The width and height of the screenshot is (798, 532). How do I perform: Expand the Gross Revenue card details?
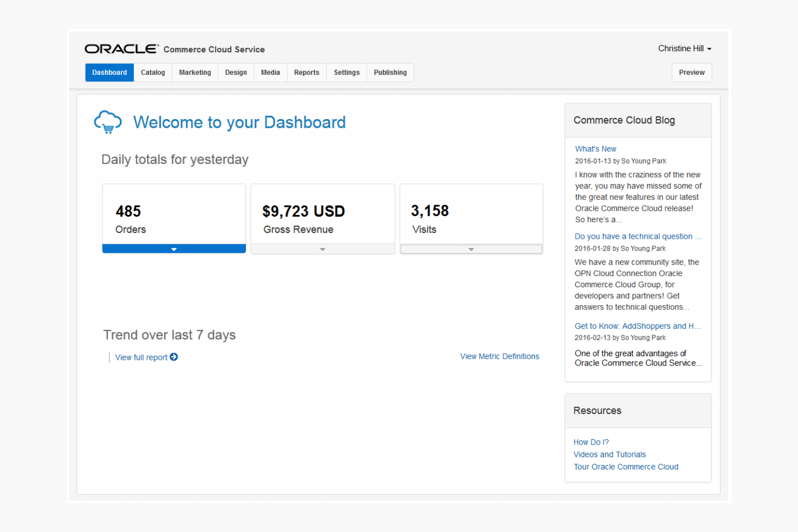coord(322,248)
